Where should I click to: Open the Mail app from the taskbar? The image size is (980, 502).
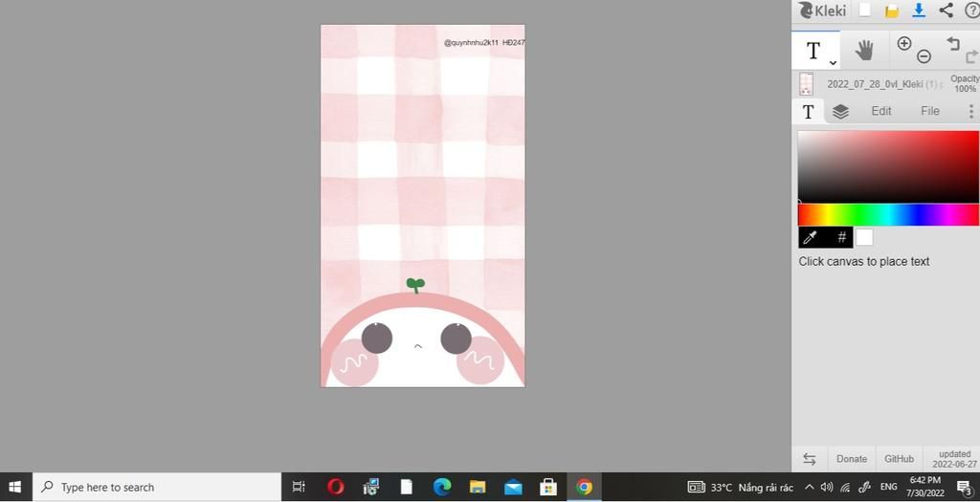(x=513, y=487)
